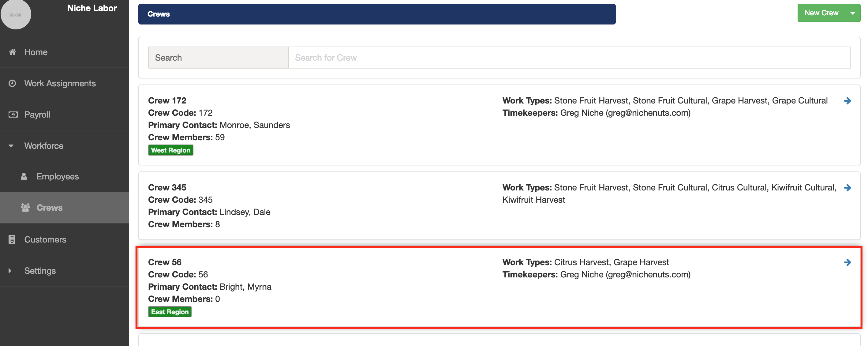This screenshot has height=346, width=868.
Task: Open Crew 172 using its arrow icon
Action: (x=847, y=101)
